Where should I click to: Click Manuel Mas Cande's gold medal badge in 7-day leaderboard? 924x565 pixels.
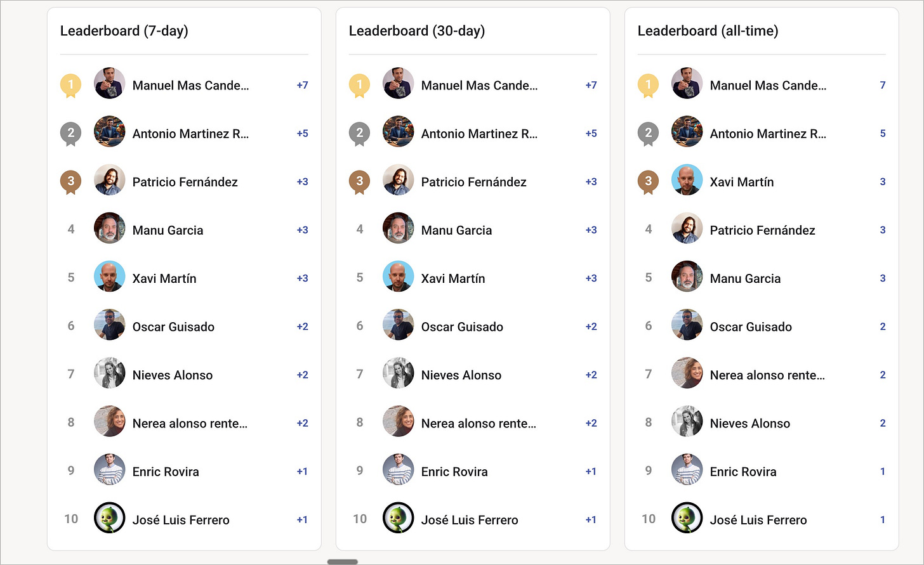70,85
